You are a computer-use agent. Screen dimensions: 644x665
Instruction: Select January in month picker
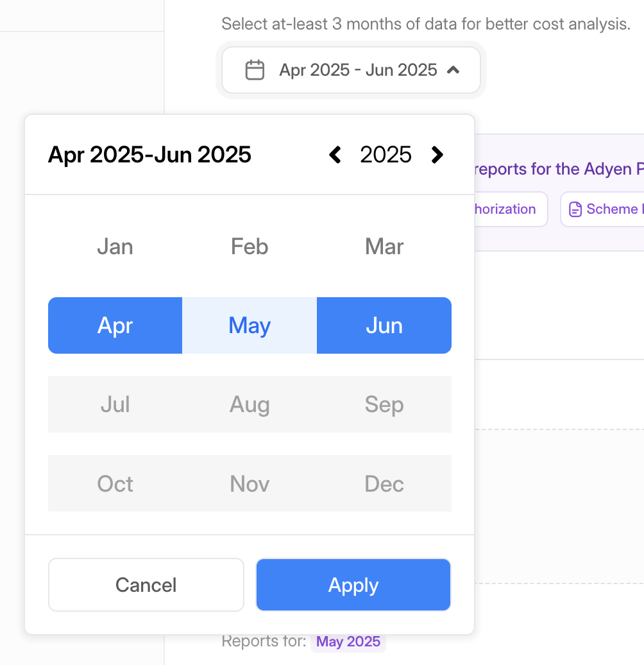115,246
